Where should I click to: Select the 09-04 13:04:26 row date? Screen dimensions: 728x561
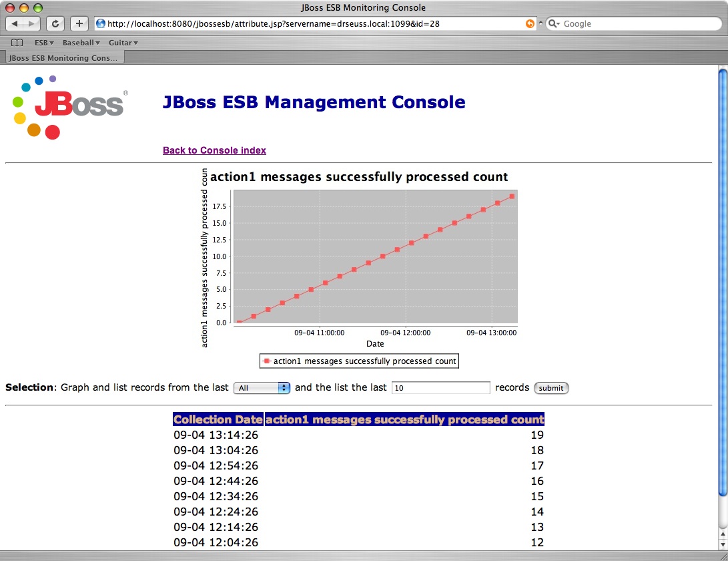(x=216, y=450)
